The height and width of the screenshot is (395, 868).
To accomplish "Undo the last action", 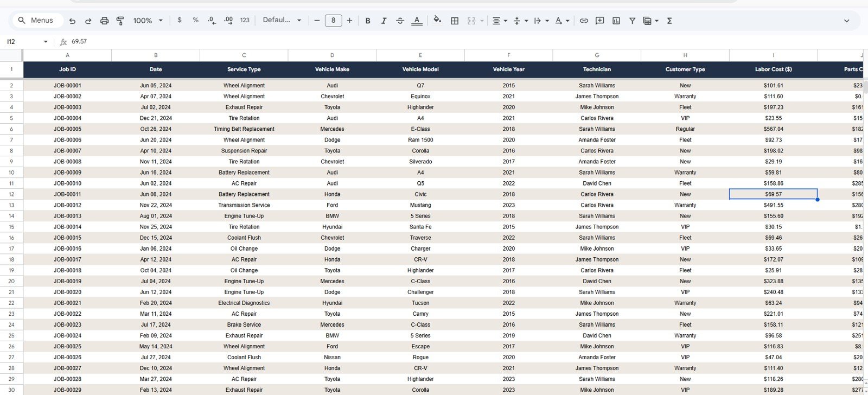I will [72, 21].
